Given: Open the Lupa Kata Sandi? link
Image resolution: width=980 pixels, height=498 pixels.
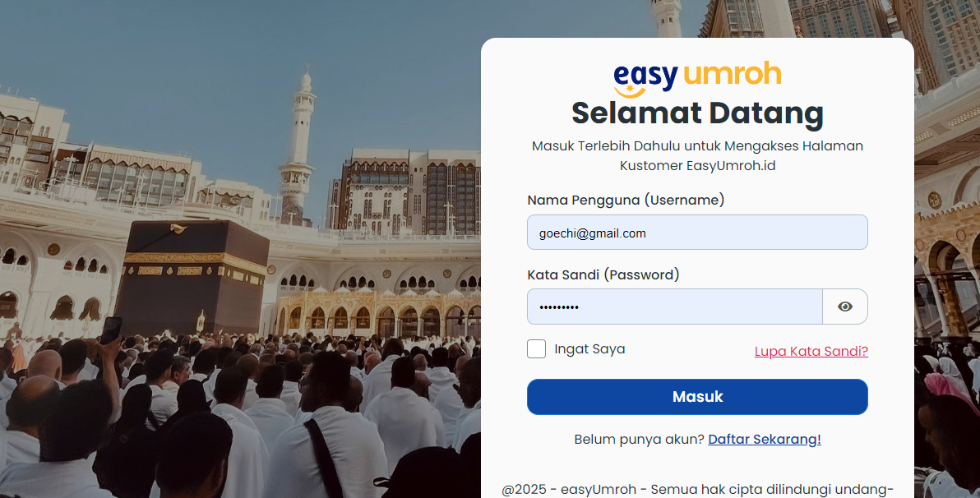Looking at the screenshot, I should click(x=811, y=351).
